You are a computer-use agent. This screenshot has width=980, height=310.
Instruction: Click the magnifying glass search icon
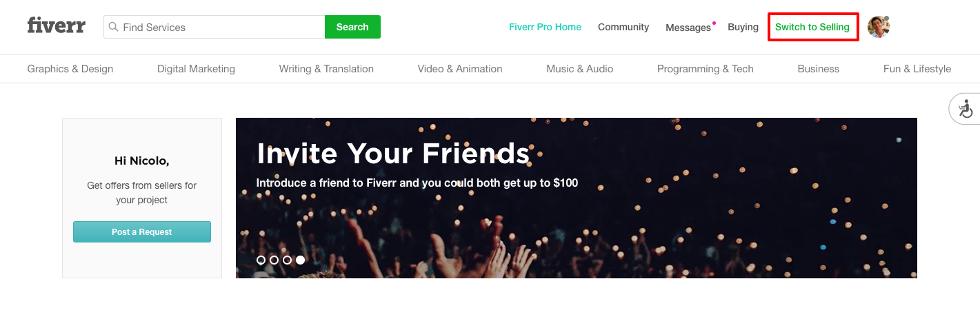coord(114,27)
